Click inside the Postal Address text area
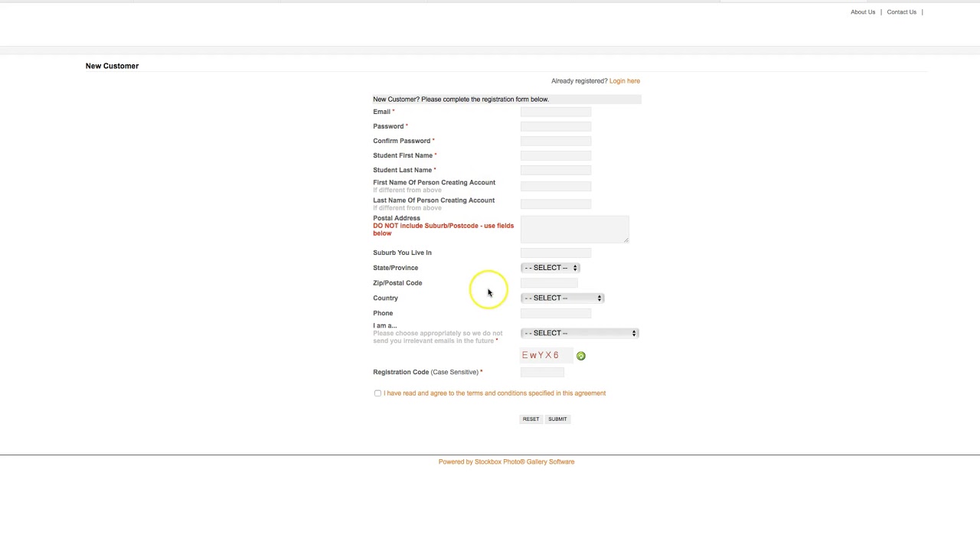 [575, 230]
